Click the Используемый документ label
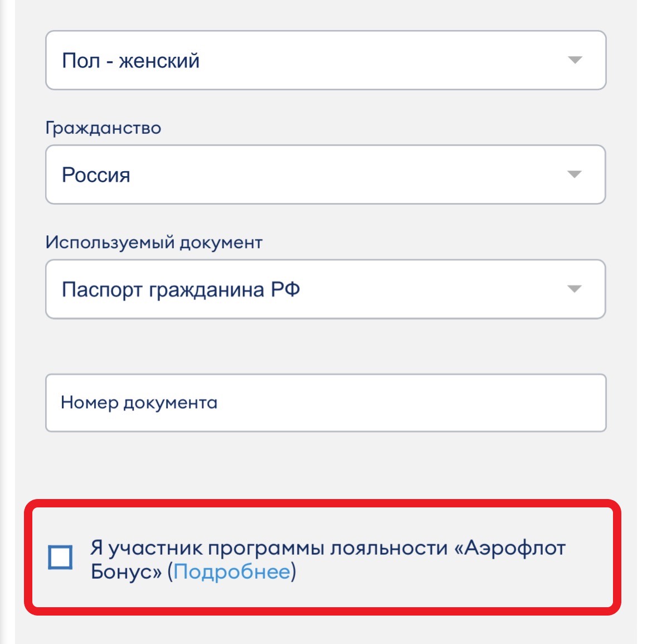 [x=154, y=242]
